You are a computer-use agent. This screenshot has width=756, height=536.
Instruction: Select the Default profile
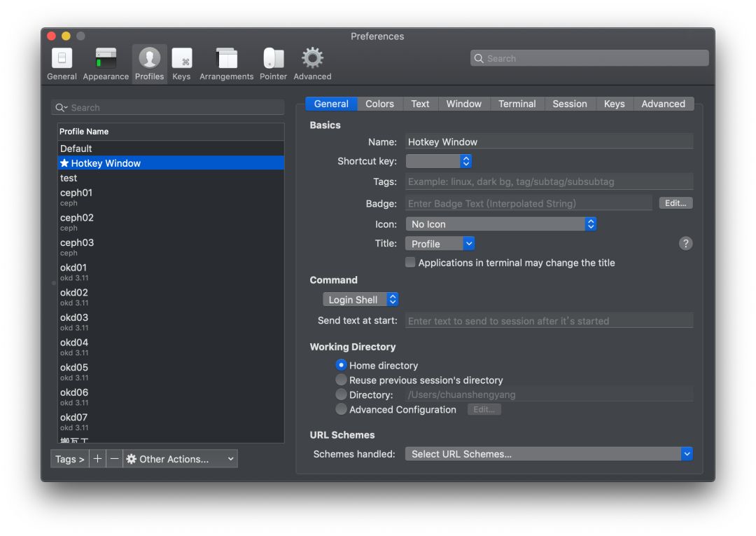[171, 149]
